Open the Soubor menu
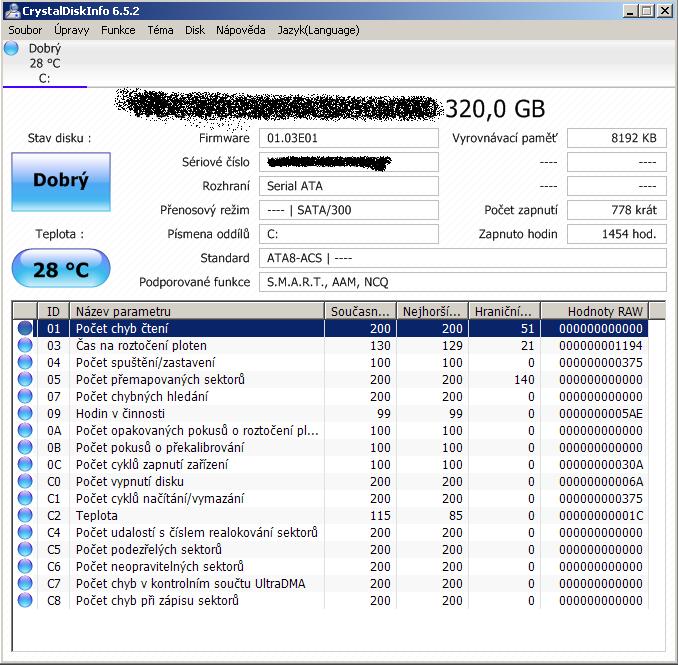 pos(25,30)
